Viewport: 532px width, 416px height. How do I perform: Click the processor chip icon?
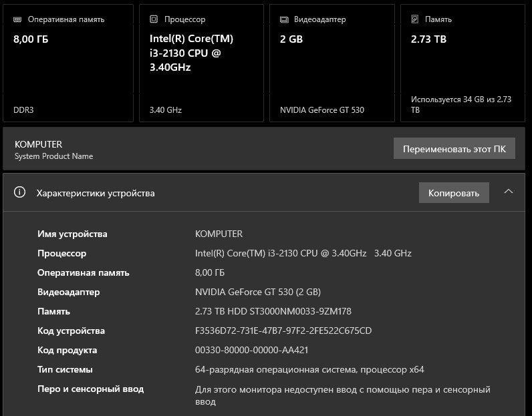pyautogui.click(x=154, y=19)
